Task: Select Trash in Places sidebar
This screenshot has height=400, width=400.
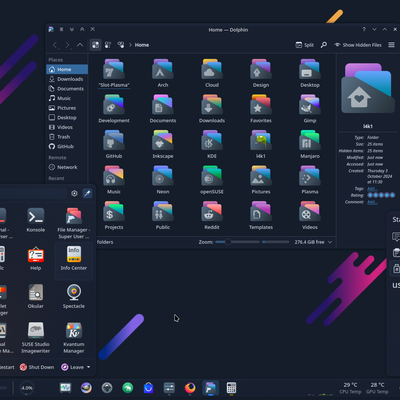Action: [x=67, y=137]
